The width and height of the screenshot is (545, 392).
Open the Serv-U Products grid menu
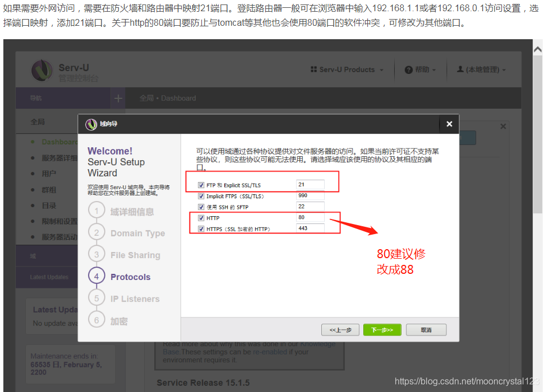pyautogui.click(x=347, y=69)
